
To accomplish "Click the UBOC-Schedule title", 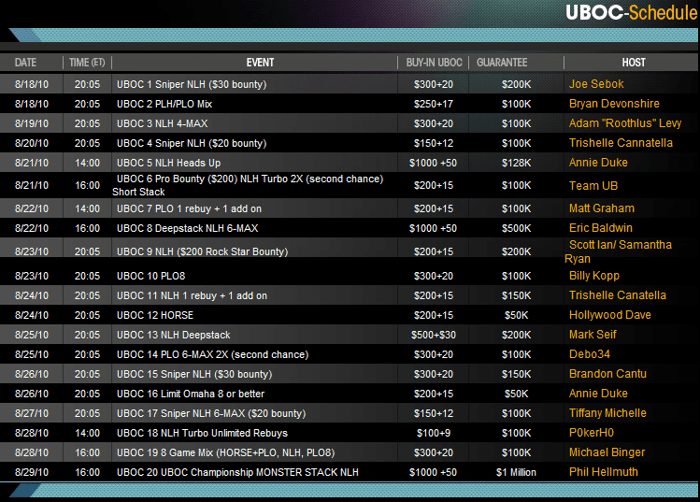I will click(631, 13).
